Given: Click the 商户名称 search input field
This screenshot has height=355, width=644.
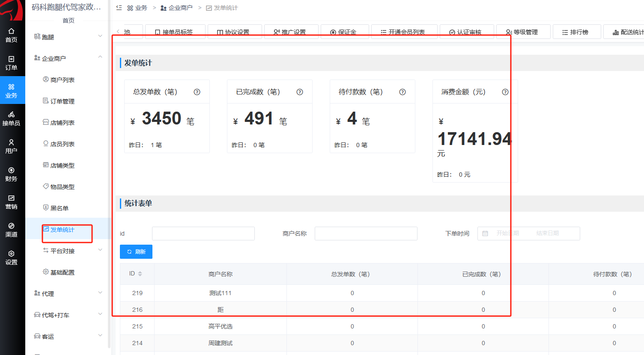Looking at the screenshot, I should pyautogui.click(x=366, y=234).
